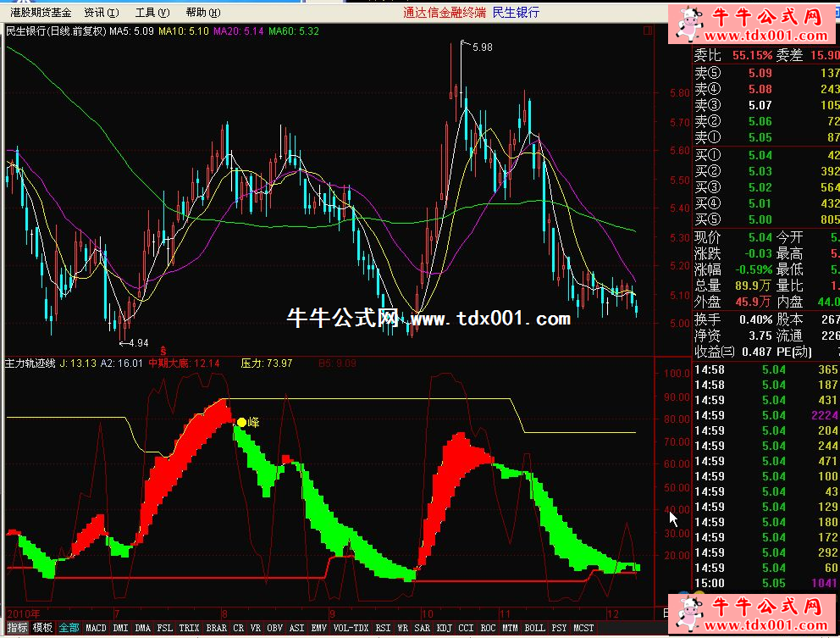Click the 中期大底: 12.14 value
This screenshot has width=840, height=638.
(x=185, y=363)
